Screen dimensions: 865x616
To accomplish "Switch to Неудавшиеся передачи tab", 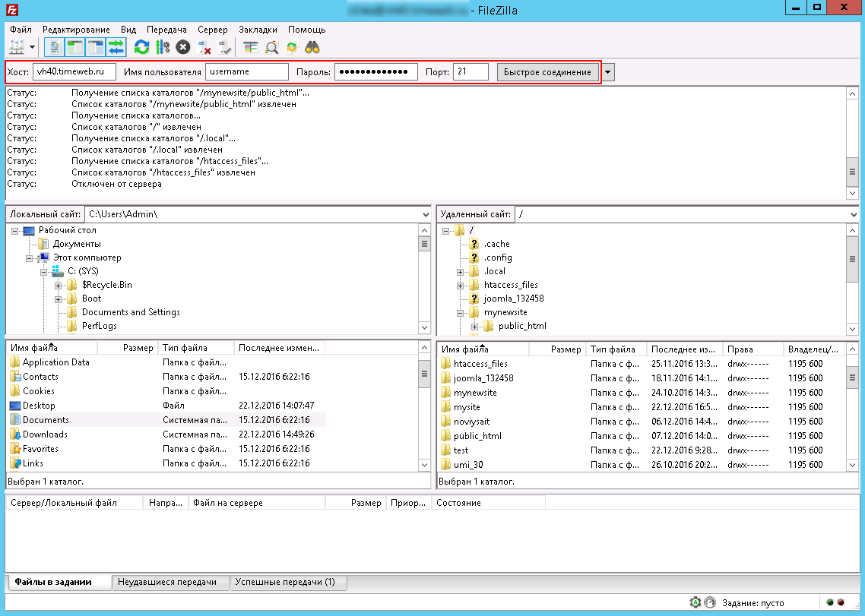I will point(170,582).
